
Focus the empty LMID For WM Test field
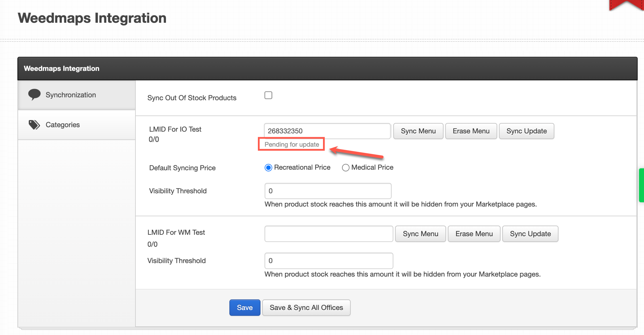328,234
